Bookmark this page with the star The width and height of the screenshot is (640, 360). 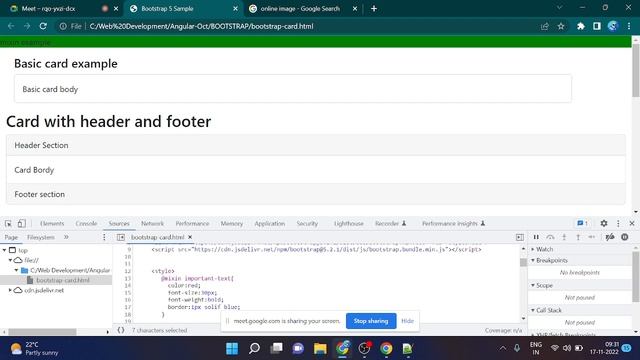pyautogui.click(x=561, y=26)
